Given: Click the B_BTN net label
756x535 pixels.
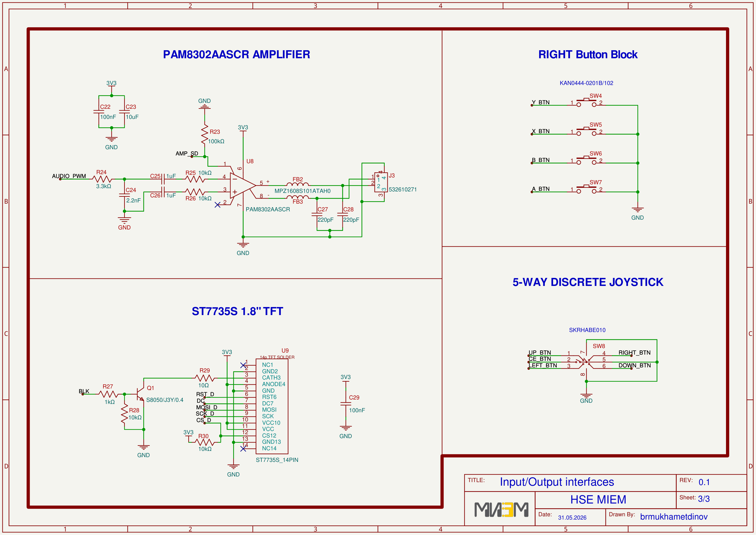Looking at the screenshot, I should pyautogui.click(x=541, y=160).
